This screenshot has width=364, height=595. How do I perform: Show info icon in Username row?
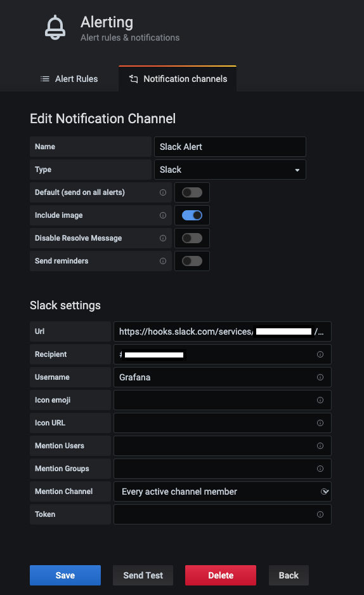coord(320,377)
